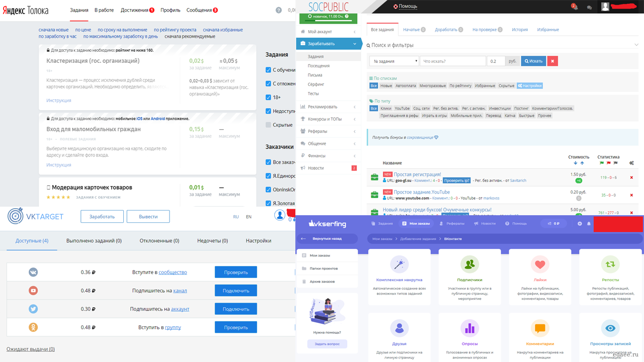Toggle the С отложен... checkbox

tap(268, 83)
